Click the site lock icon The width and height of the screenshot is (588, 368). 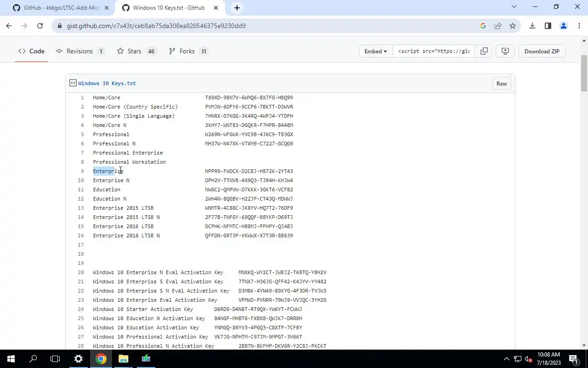(59, 26)
